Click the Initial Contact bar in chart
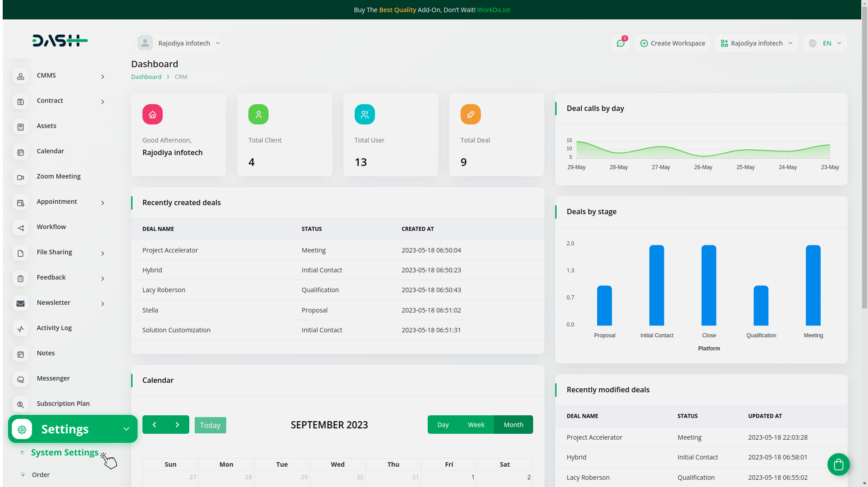Image resolution: width=868 pixels, height=487 pixels. click(x=657, y=285)
